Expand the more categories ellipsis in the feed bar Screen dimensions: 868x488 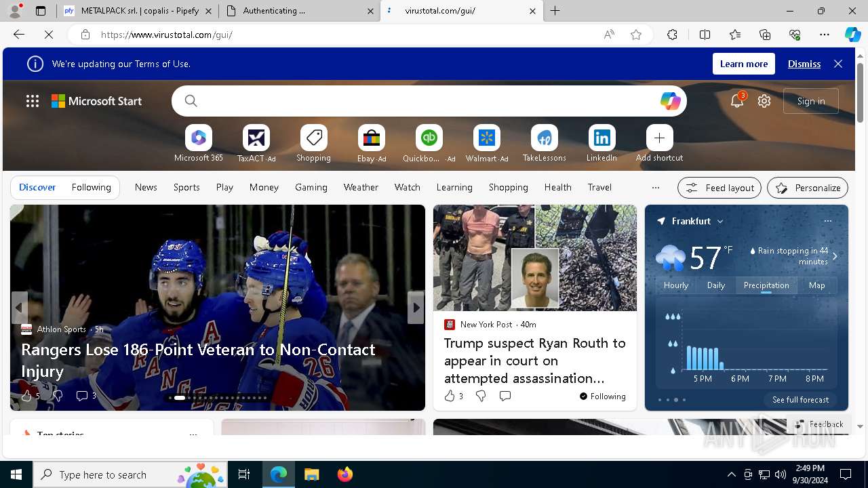pos(655,187)
